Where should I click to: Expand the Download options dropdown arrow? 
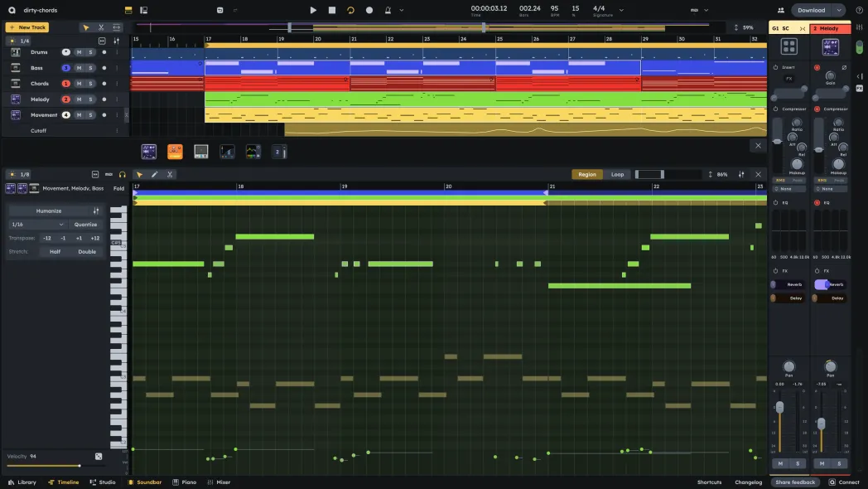839,10
